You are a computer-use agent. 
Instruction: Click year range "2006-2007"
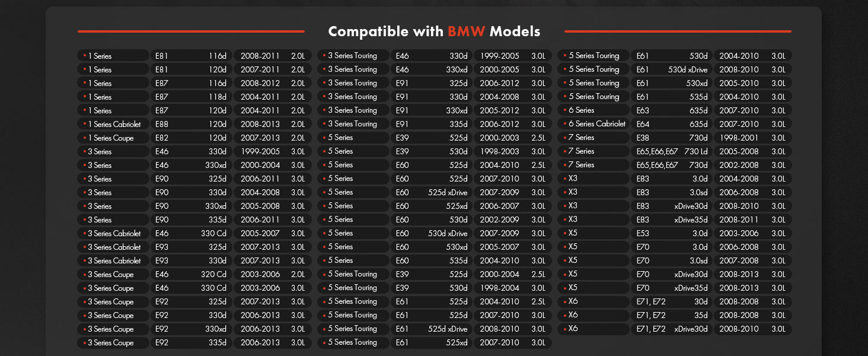click(500, 206)
